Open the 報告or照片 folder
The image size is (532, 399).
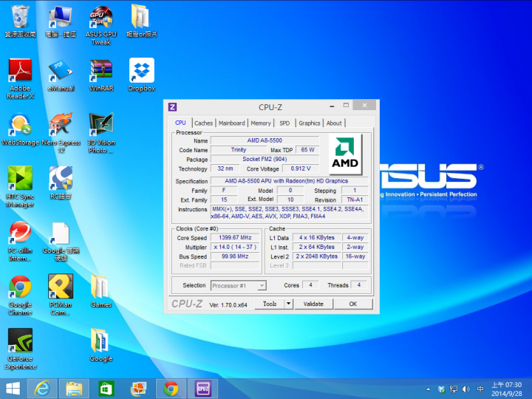click(x=141, y=21)
